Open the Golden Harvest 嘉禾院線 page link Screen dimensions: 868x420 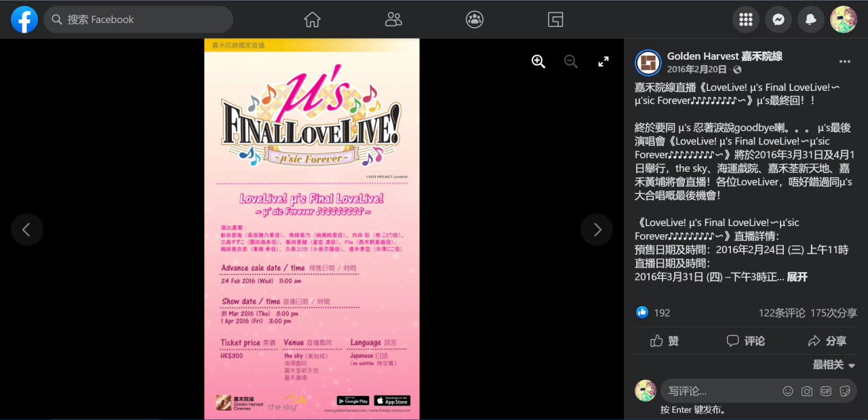(725, 56)
